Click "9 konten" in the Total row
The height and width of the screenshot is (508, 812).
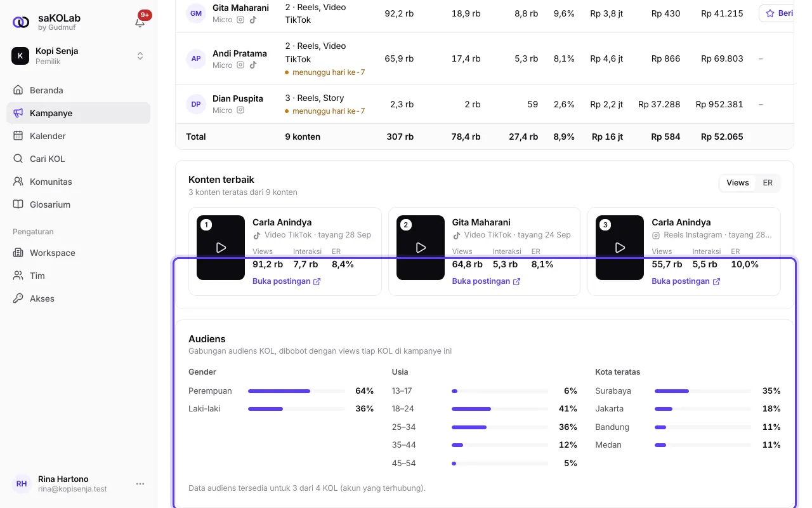[x=303, y=137]
